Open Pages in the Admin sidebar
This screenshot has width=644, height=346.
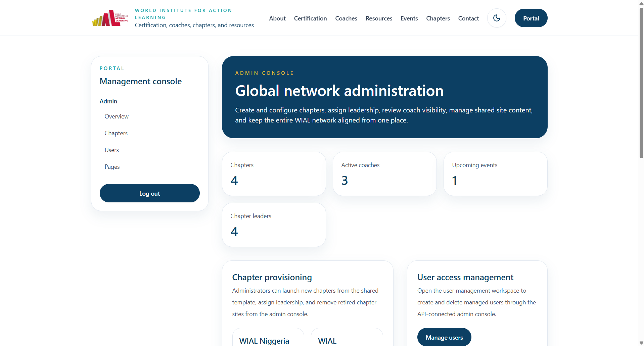point(112,167)
